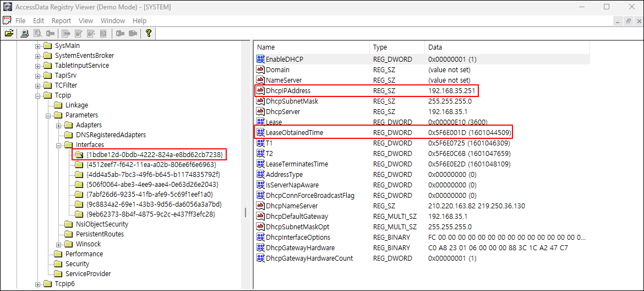
Task: Collapse the Tcpip tree node
Action: point(38,95)
